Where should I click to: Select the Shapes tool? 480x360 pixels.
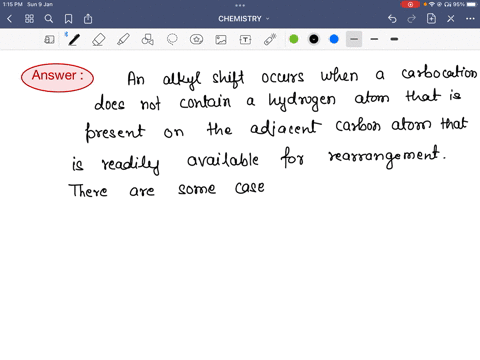tap(148, 39)
